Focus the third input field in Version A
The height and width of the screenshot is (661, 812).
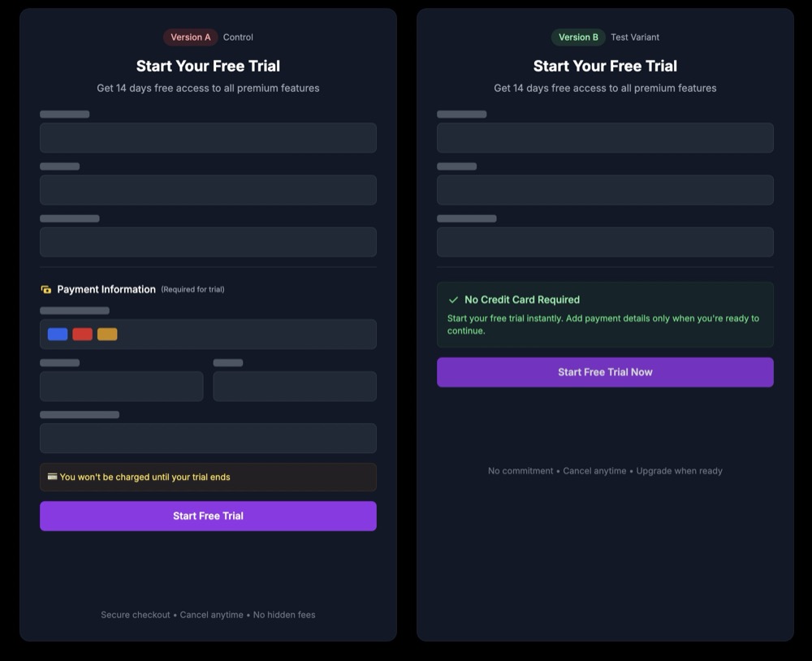click(208, 242)
